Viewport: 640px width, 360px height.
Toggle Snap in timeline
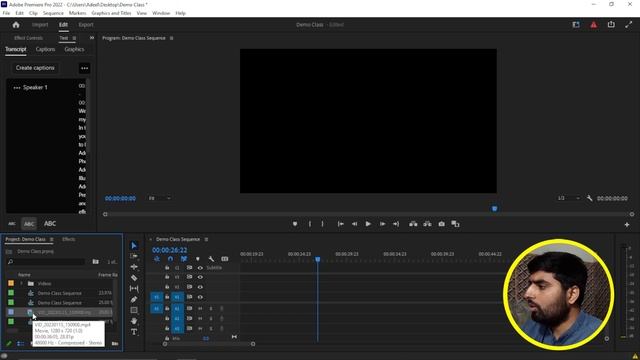170,259
